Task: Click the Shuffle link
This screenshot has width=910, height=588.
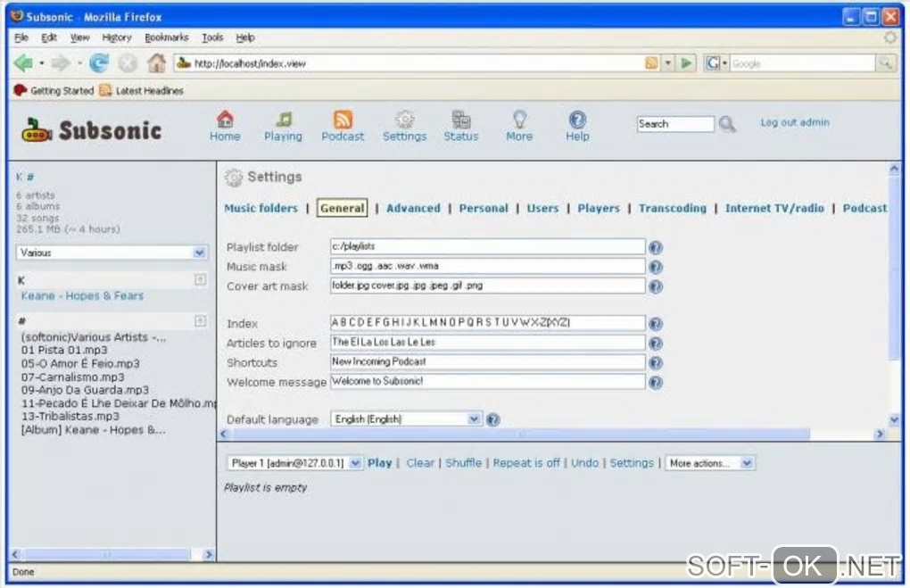Action: [x=464, y=463]
